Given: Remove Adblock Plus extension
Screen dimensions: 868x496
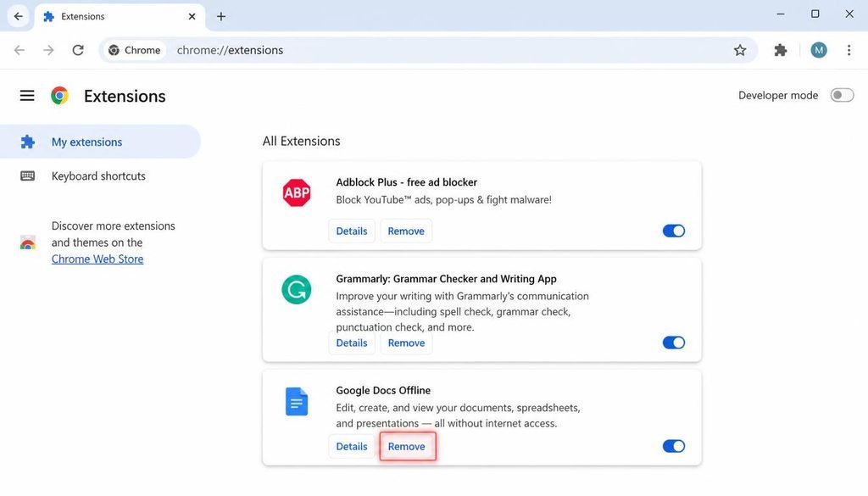Looking at the screenshot, I should (406, 231).
